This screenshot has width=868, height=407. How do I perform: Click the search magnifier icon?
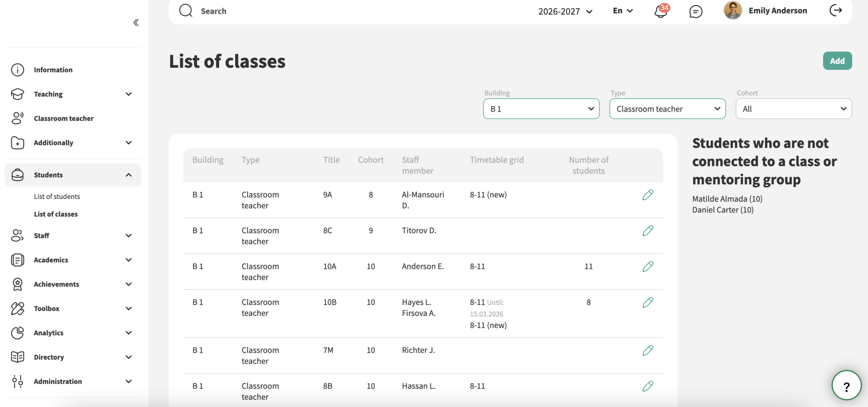click(x=186, y=10)
